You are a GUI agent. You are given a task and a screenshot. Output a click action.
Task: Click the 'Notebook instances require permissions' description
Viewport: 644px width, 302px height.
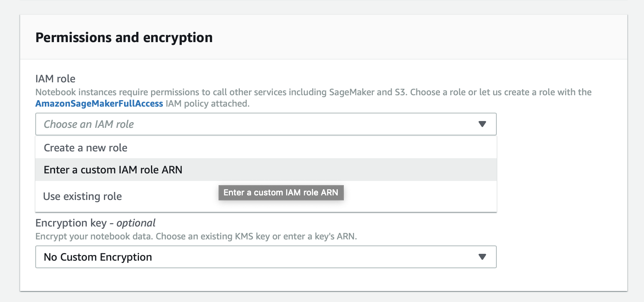tap(152, 92)
